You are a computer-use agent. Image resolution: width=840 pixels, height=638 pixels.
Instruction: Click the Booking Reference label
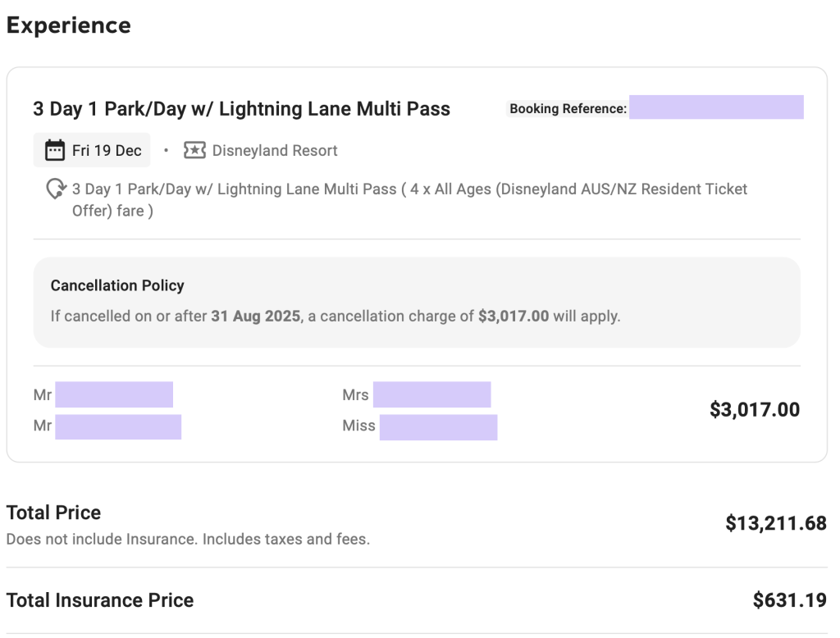pos(568,108)
